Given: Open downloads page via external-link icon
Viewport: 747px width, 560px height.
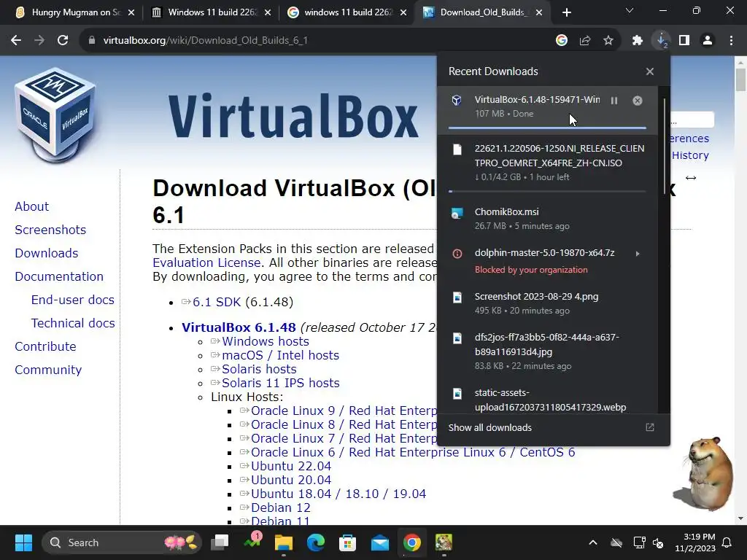Looking at the screenshot, I should (650, 427).
